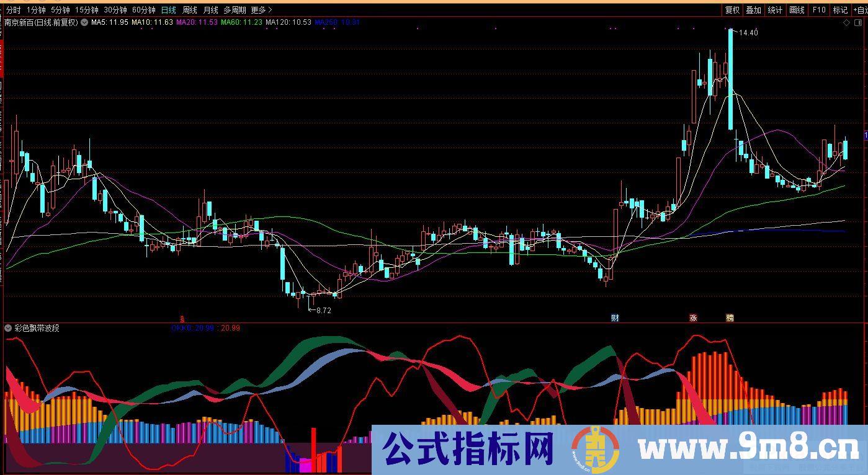The width and height of the screenshot is (868, 475).
Task: Toggle the side panel icon at top-right
Action: pos(859,23)
